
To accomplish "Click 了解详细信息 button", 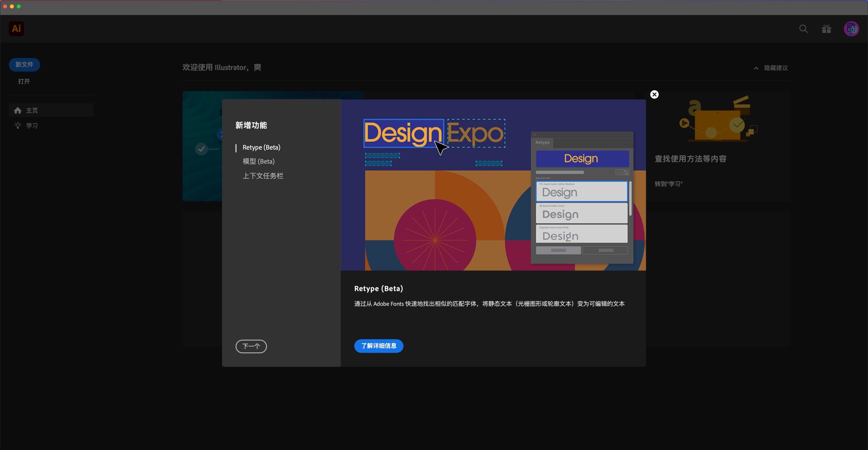I will click(x=379, y=346).
